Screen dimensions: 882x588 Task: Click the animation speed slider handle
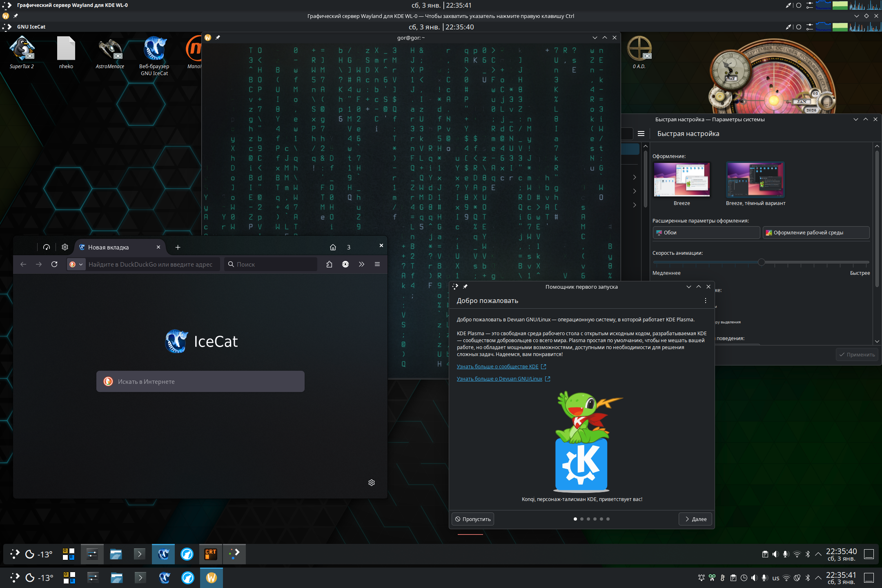point(761,262)
